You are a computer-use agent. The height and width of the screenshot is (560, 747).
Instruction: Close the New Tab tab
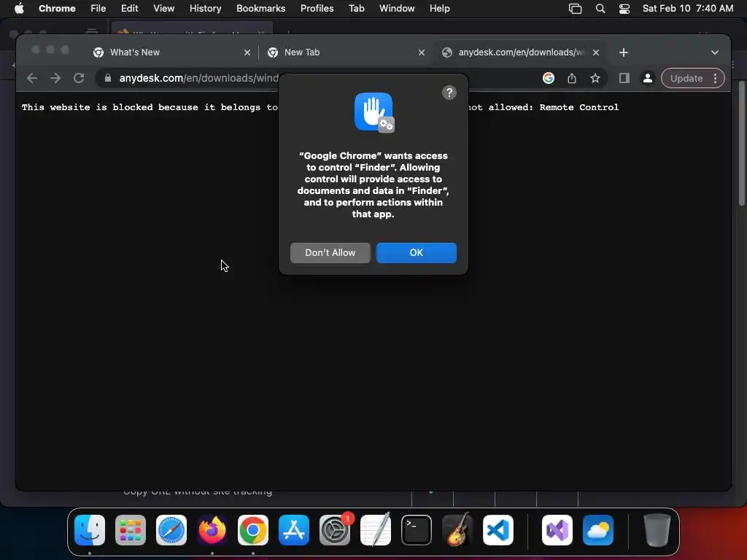coord(421,52)
